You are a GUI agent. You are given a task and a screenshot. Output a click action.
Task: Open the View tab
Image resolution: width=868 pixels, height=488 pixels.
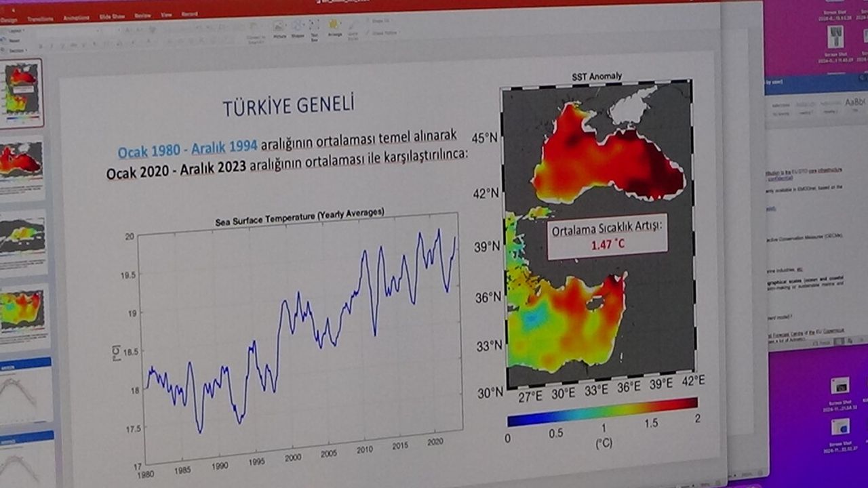166,14
